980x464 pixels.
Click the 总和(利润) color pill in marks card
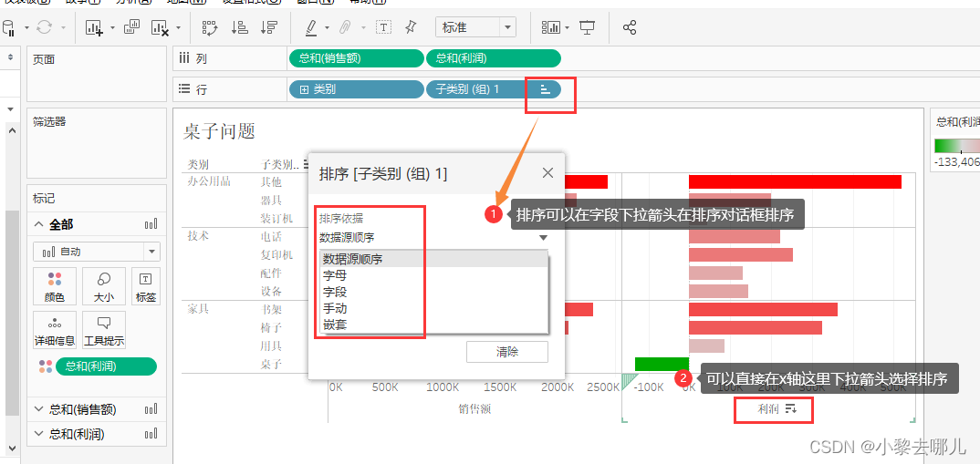click(x=106, y=366)
